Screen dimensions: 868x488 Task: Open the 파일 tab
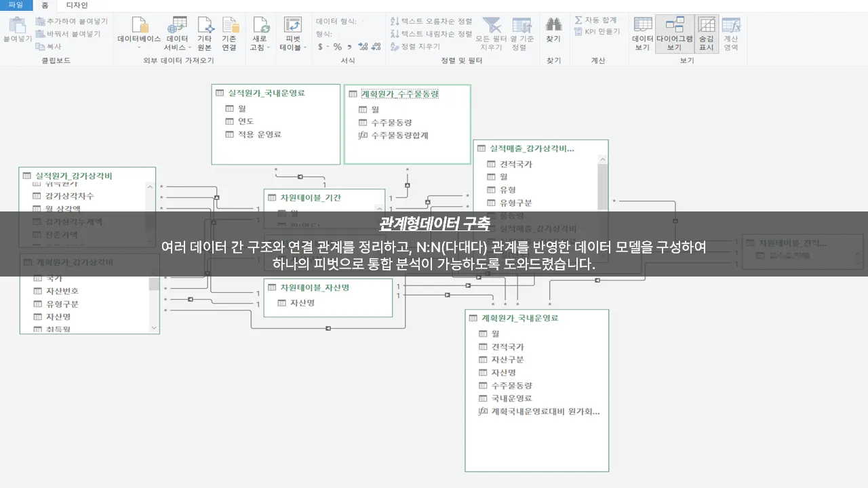point(16,5)
